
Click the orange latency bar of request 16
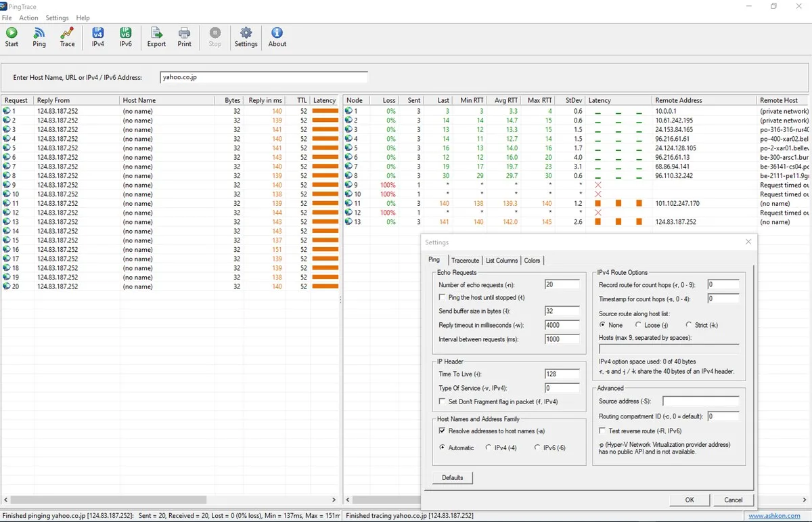[x=325, y=250]
